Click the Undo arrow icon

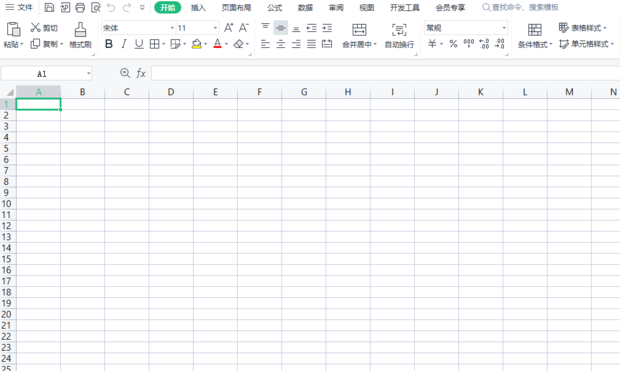pos(111,7)
